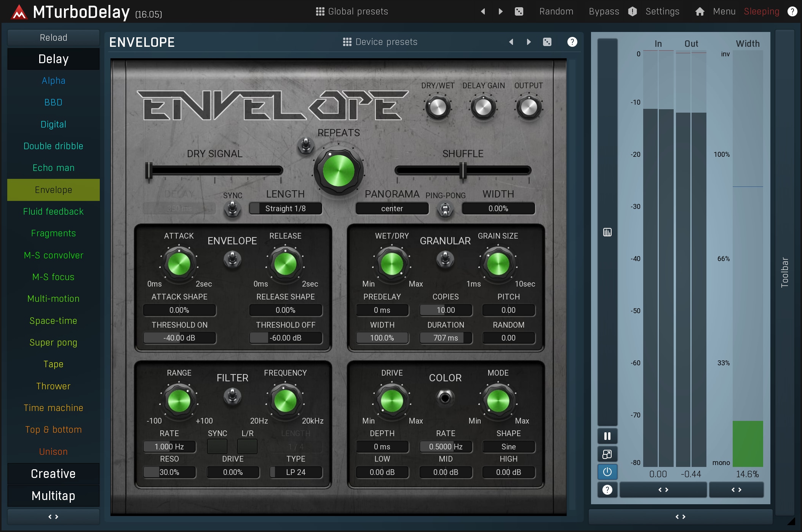This screenshot has height=532, width=802.
Task: Select the Delay category tab
Action: (x=53, y=59)
